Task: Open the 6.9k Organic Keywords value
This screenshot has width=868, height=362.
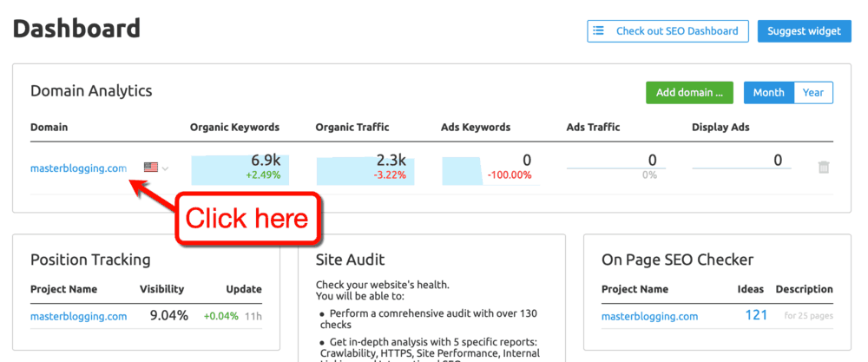Action: point(265,161)
